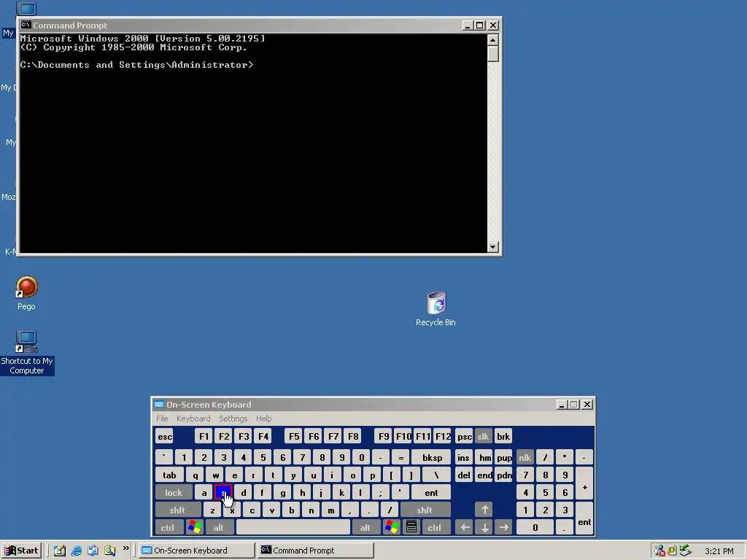Click the q key
This screenshot has height=560, width=747.
pyautogui.click(x=195, y=475)
